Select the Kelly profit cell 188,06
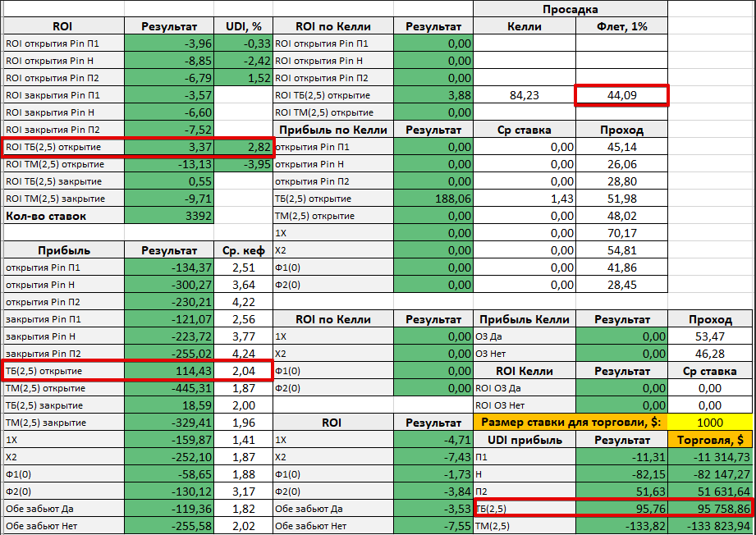This screenshot has height=535, width=756. coord(433,199)
